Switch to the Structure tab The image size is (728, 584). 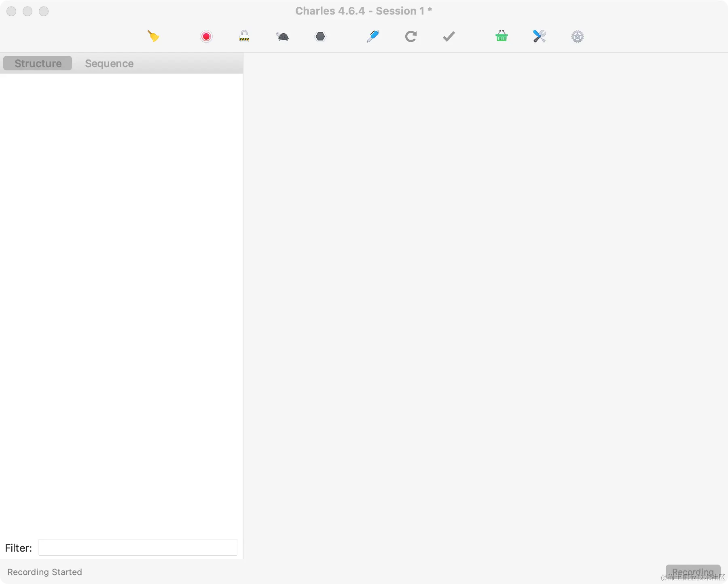(38, 63)
